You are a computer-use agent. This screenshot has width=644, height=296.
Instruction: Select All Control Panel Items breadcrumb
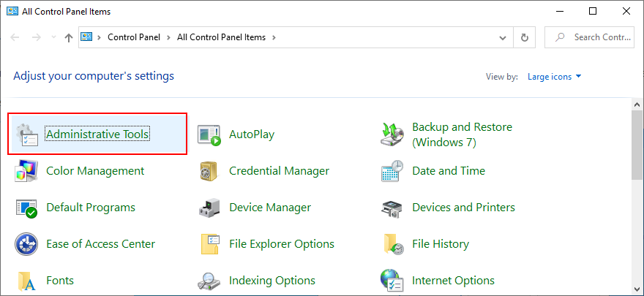(222, 37)
